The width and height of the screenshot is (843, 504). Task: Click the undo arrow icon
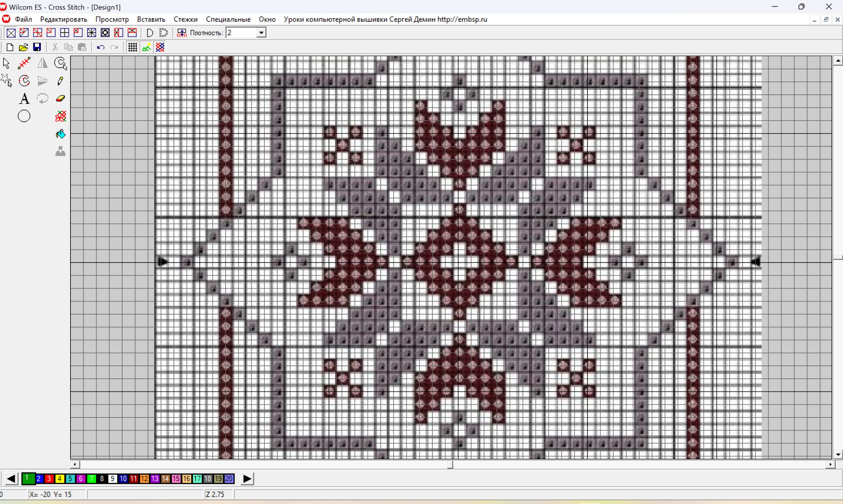(100, 47)
